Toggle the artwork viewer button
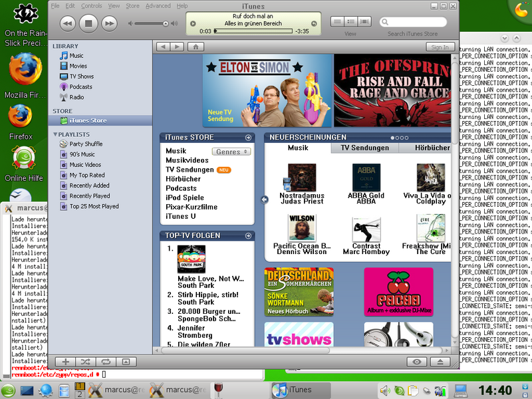Viewport: 532px width, 399px height. 126,362
